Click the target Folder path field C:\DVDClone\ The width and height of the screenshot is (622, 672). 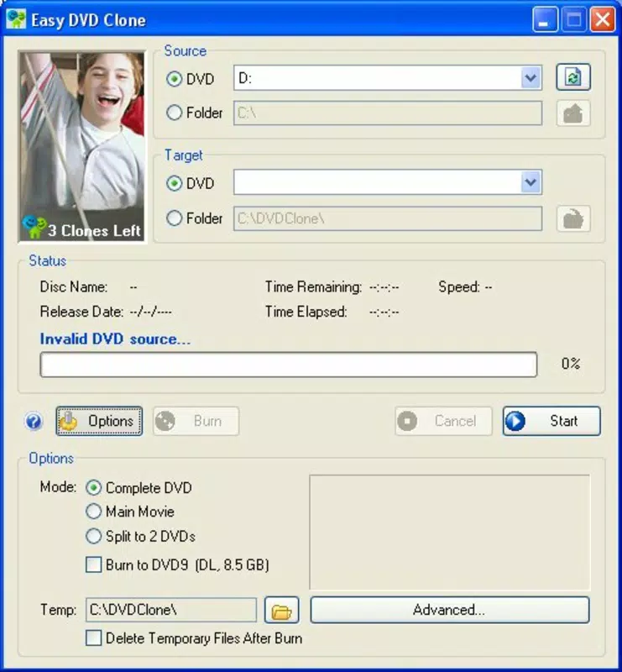(x=388, y=218)
